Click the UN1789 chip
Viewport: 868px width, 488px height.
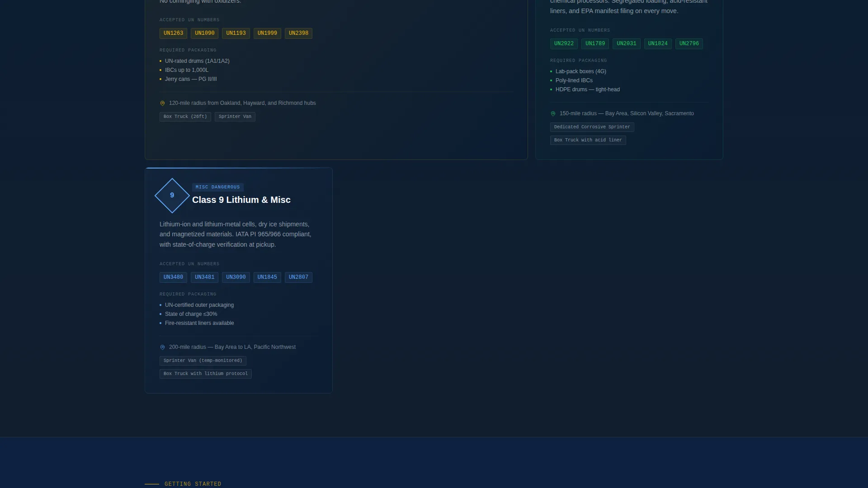[595, 44]
